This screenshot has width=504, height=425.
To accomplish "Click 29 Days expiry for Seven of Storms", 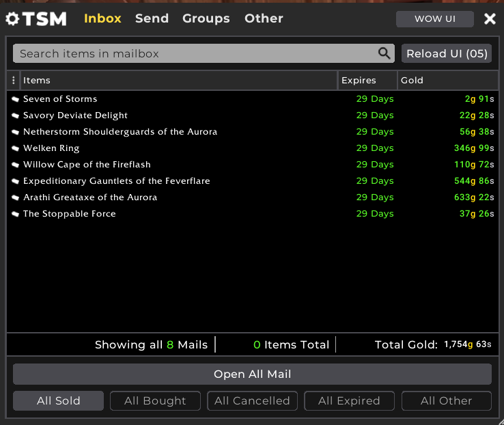I will pyautogui.click(x=375, y=99).
